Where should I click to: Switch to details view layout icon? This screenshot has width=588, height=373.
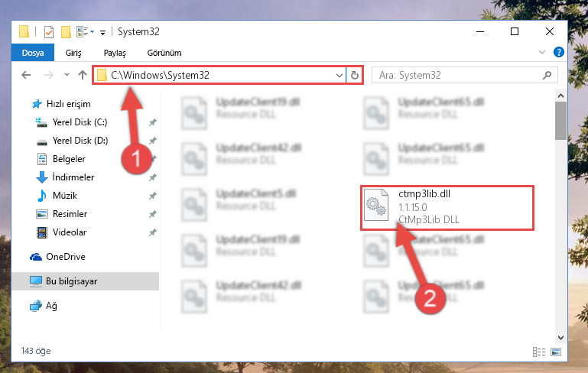coord(539,352)
